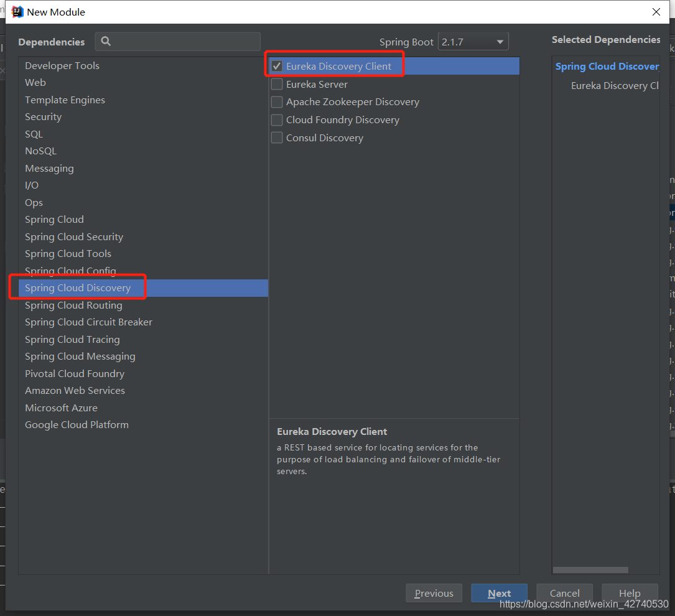Open Template Engines category
This screenshot has height=616, width=675.
[143, 100]
